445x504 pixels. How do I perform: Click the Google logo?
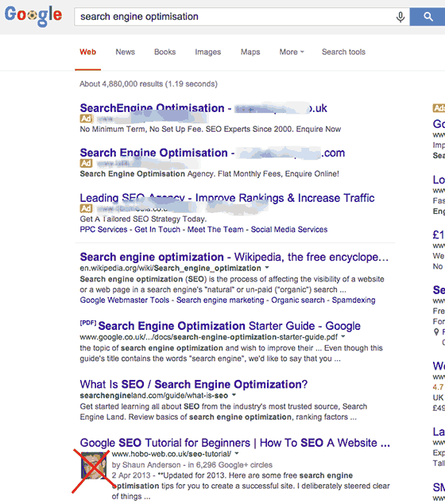click(x=33, y=16)
